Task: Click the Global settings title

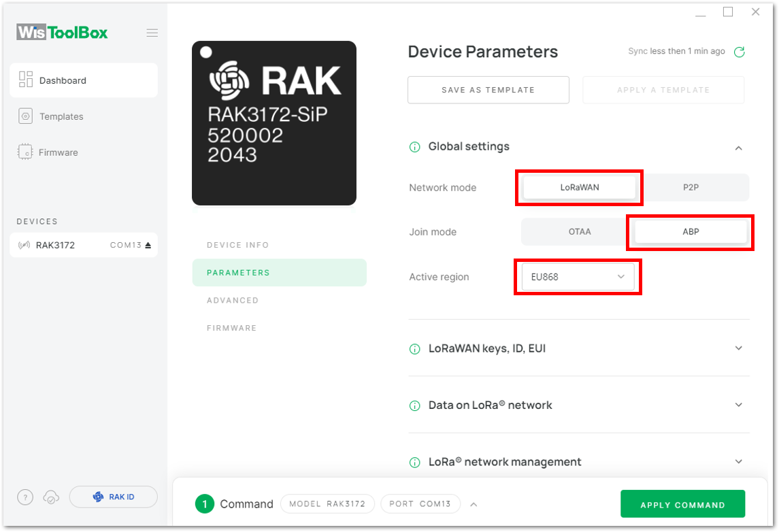Action: [x=469, y=146]
